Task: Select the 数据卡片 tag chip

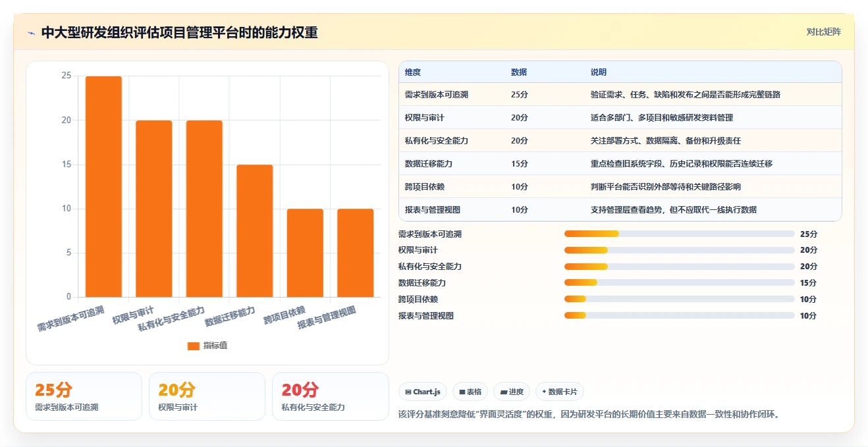Action: click(x=559, y=392)
